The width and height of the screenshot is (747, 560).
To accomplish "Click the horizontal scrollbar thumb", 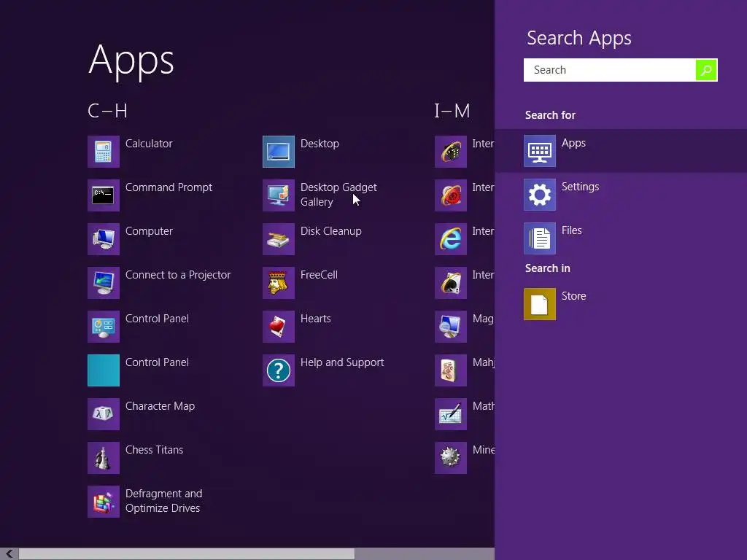I will coord(187,554).
